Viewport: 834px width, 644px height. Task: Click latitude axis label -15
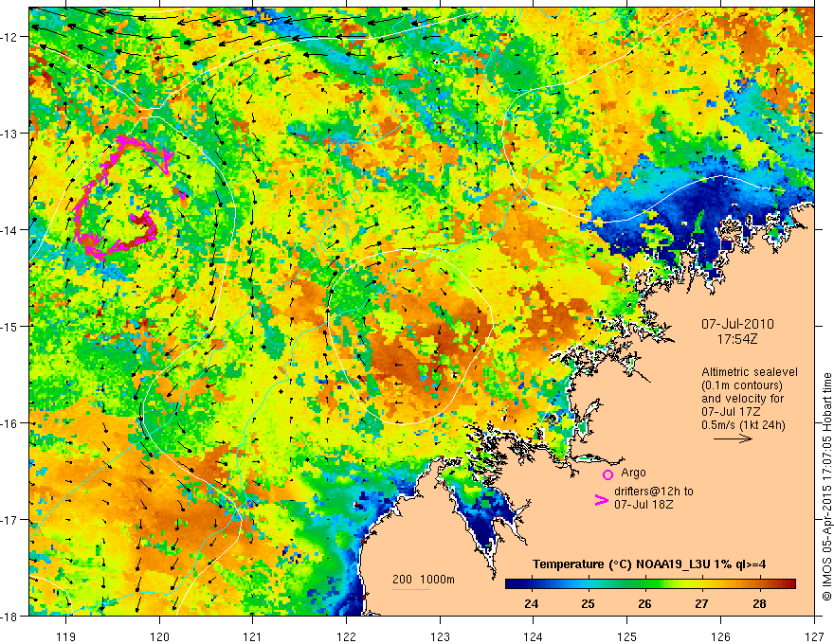click(10, 326)
